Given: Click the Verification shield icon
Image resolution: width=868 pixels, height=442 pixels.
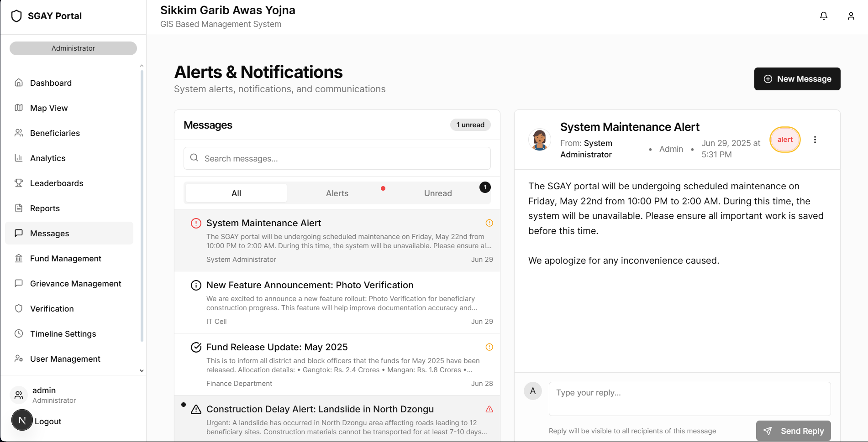Looking at the screenshot, I should pos(19,308).
